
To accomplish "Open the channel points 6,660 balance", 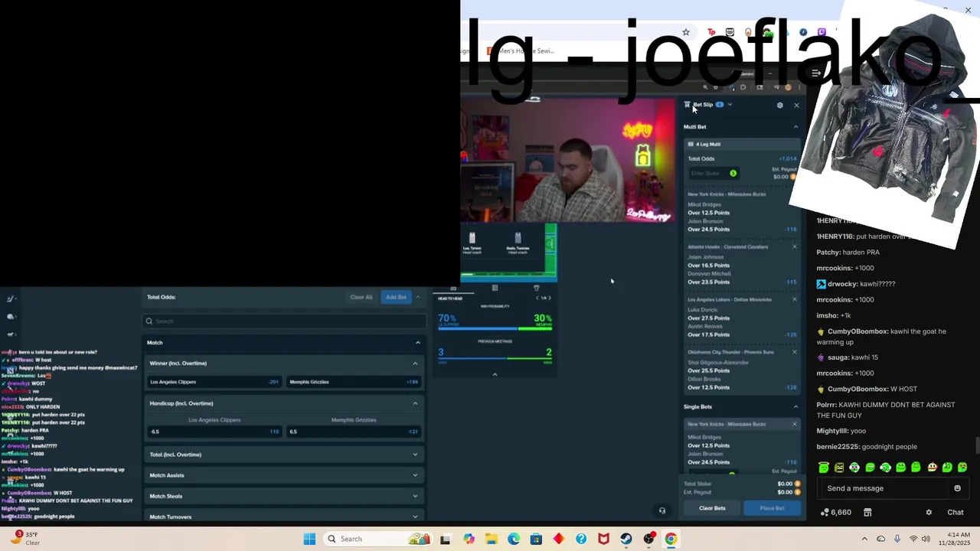I will tap(835, 513).
